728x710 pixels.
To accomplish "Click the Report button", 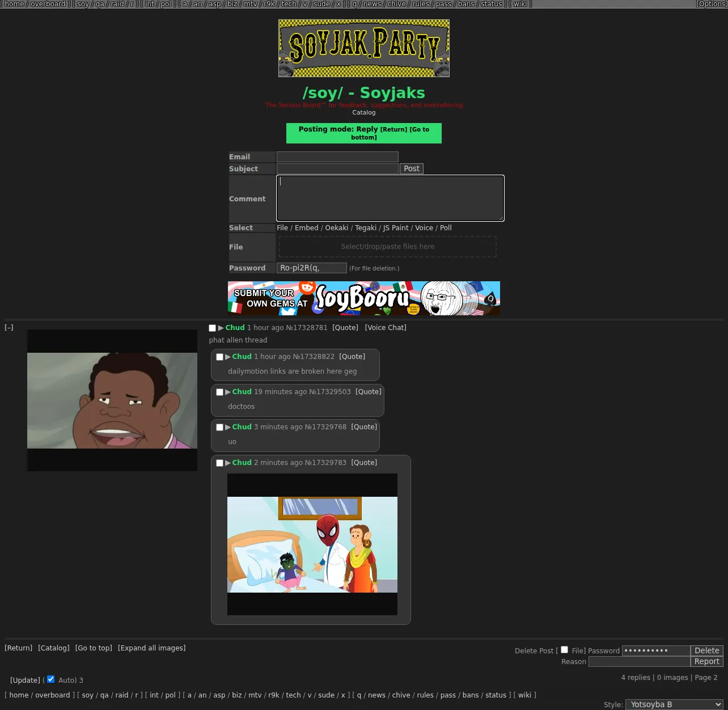I will [x=707, y=661].
